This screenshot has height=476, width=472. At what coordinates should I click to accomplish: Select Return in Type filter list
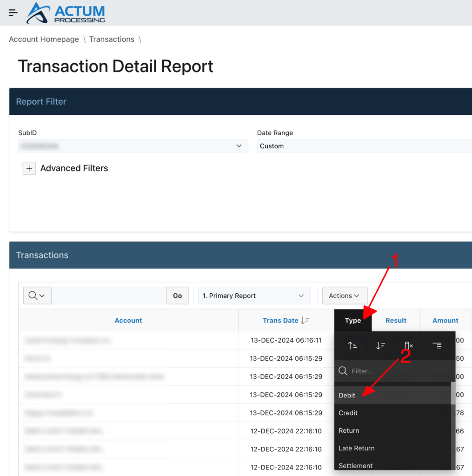(393, 430)
